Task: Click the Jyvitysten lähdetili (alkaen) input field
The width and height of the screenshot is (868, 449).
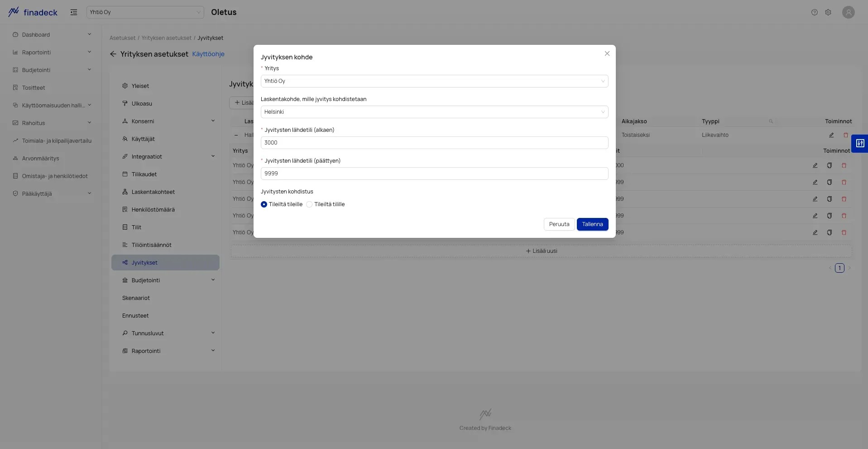Action: tap(434, 143)
